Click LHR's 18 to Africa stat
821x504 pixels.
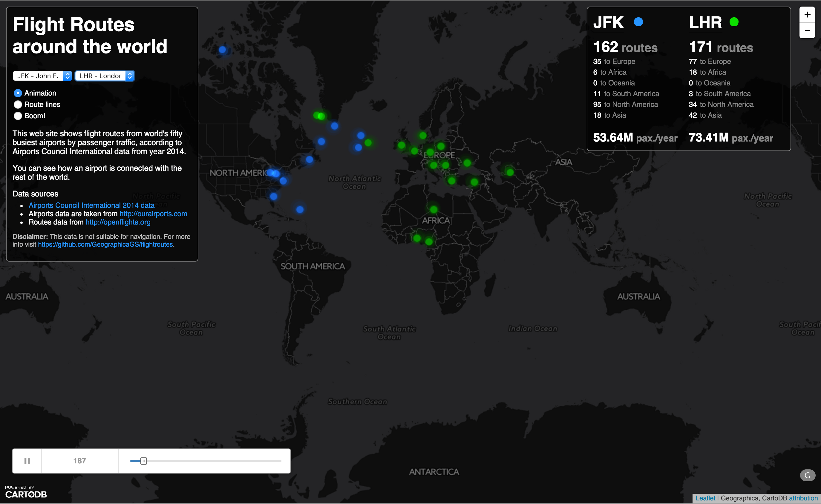[x=707, y=72]
